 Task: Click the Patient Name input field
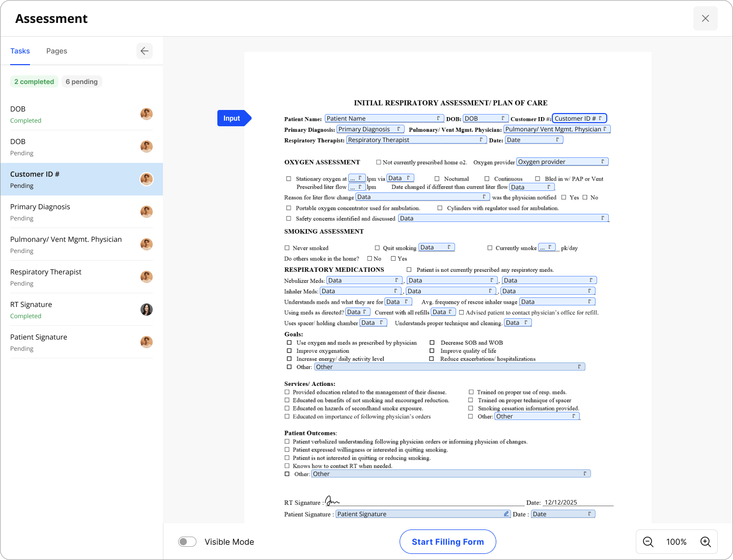[x=384, y=119]
